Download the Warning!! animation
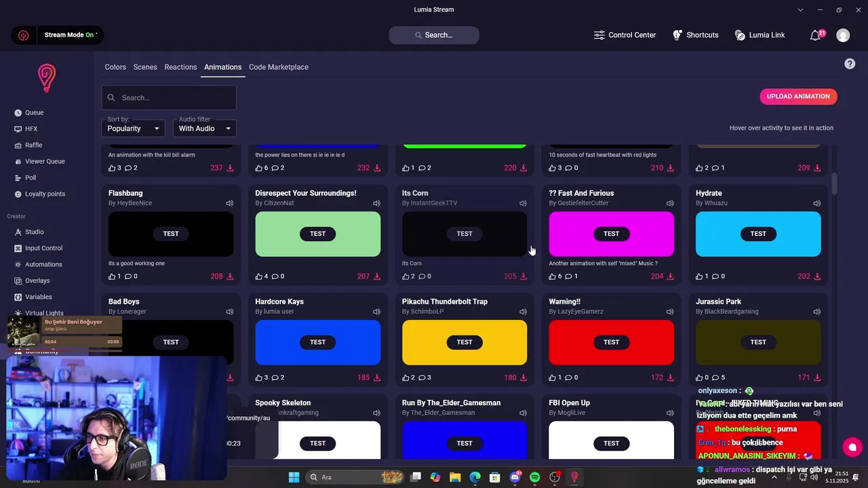This screenshot has width=868, height=488. pyautogui.click(x=671, y=378)
